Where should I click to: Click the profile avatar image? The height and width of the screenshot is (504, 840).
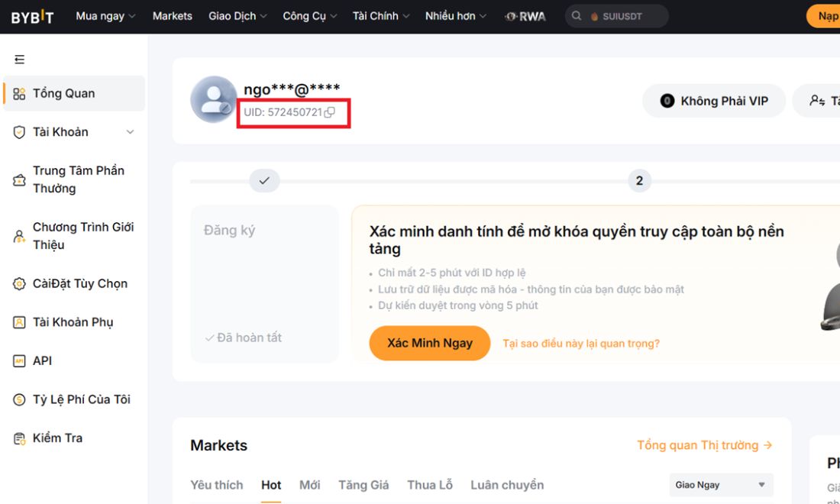point(214,99)
